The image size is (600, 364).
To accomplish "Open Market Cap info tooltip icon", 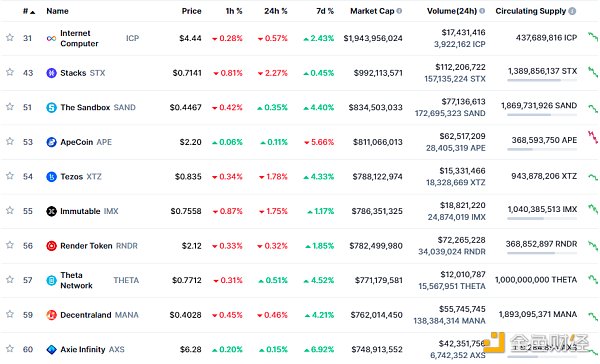I will coord(399,11).
